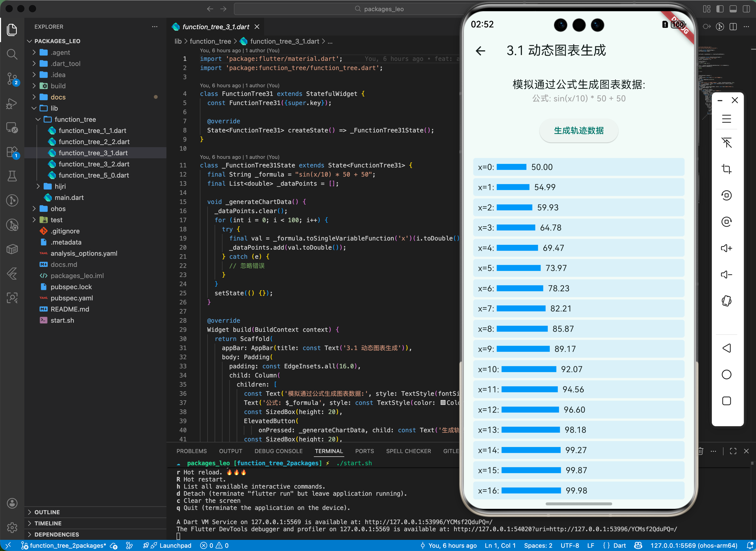
Task: Switch to the PROBLEMS tab
Action: coord(192,451)
